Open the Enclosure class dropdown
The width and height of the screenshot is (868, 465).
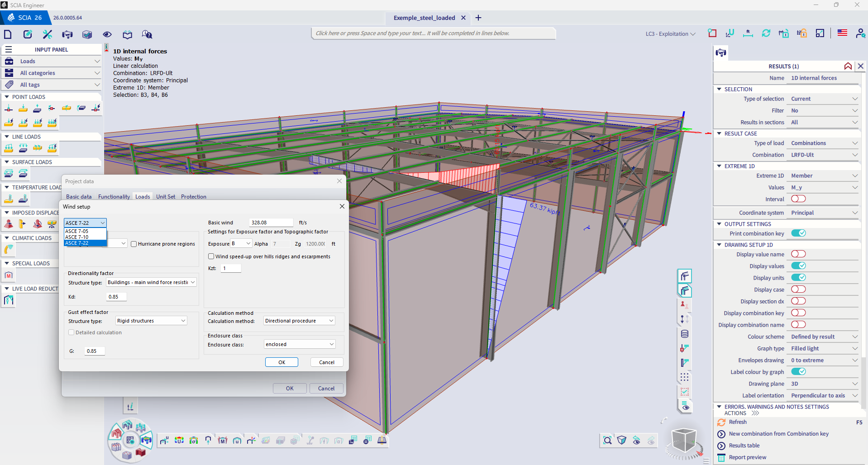click(x=299, y=344)
